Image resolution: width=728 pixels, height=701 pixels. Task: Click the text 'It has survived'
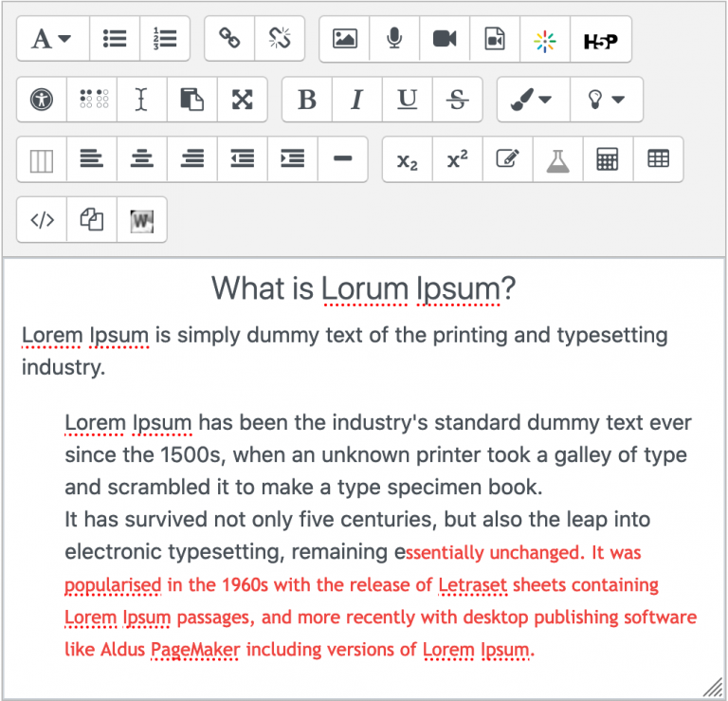point(136,520)
